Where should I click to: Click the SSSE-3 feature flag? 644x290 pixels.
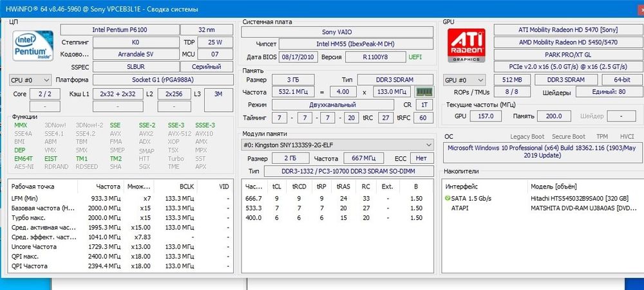(x=205, y=125)
